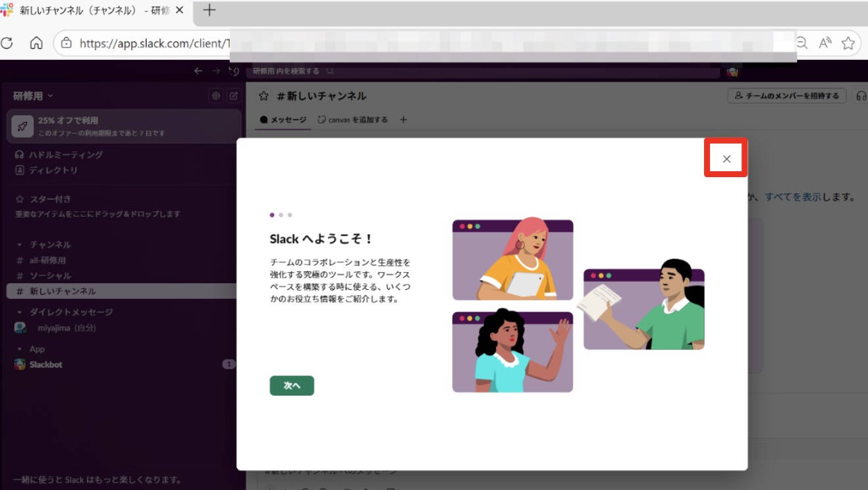Open the sidebar settings gear icon
The height and width of the screenshot is (490, 868).
point(215,96)
